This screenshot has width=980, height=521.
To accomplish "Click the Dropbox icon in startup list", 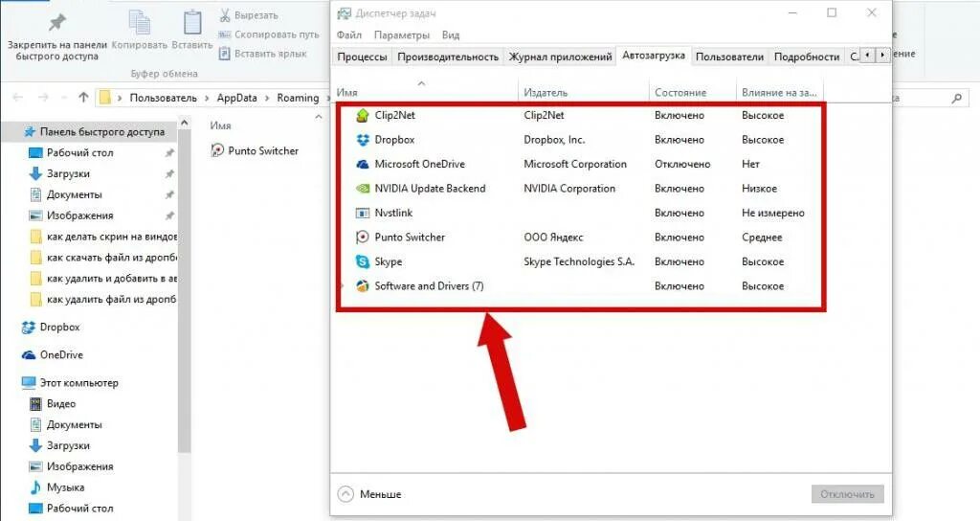I will pyautogui.click(x=363, y=140).
